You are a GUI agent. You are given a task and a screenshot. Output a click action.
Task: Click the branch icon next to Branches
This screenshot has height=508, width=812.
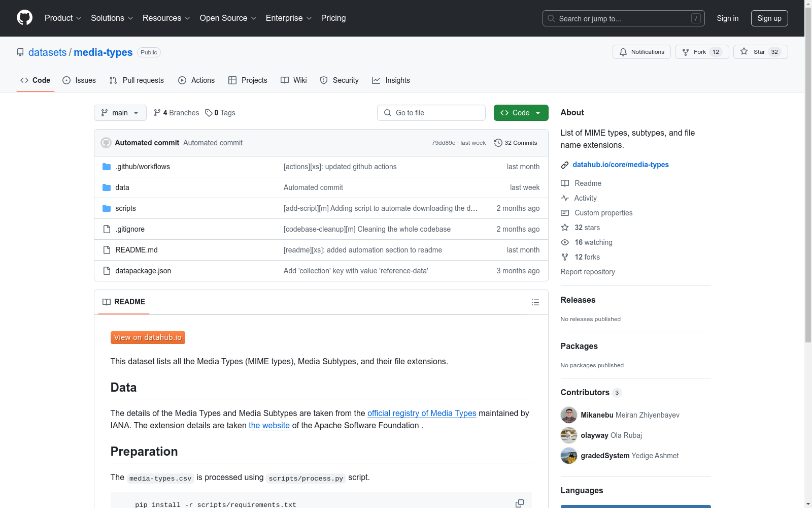coord(157,113)
